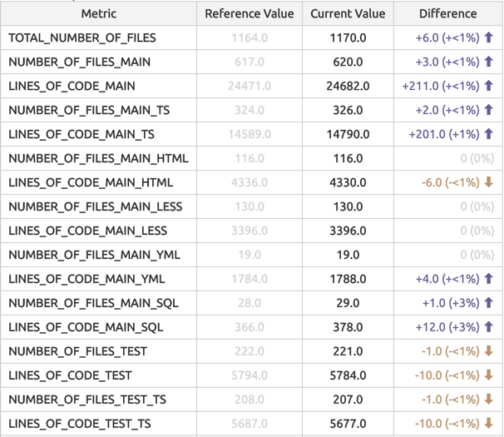Click current value 5784.0
504x437 pixels.
(x=348, y=375)
